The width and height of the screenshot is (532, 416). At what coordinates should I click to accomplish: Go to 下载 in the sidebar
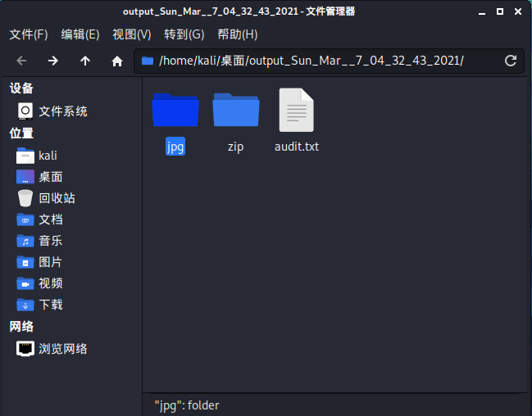click(x=51, y=304)
